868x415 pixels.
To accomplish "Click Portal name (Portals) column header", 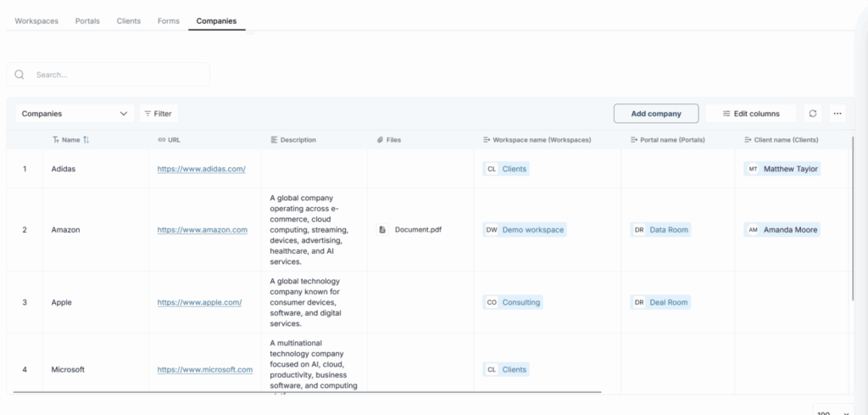I will (x=668, y=140).
